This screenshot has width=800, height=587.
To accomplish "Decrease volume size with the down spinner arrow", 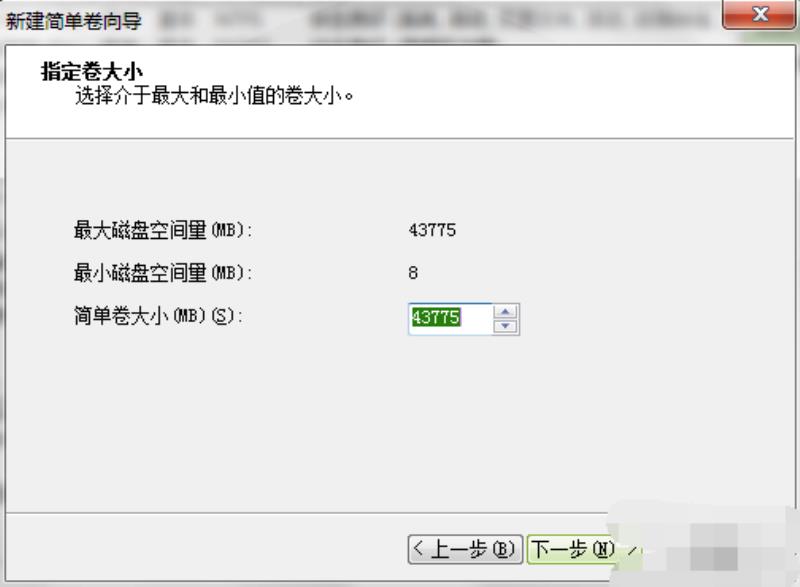I will click(505, 326).
